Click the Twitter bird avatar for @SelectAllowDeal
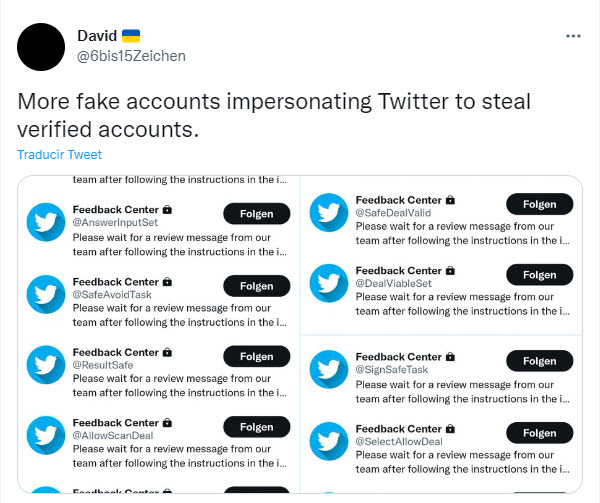This screenshot has height=503, width=600. (x=328, y=441)
